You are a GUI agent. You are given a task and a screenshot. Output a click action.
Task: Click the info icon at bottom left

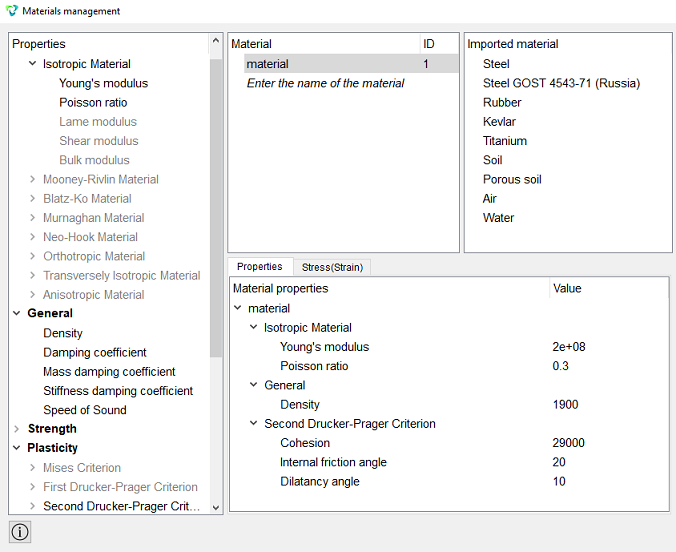coord(20,532)
